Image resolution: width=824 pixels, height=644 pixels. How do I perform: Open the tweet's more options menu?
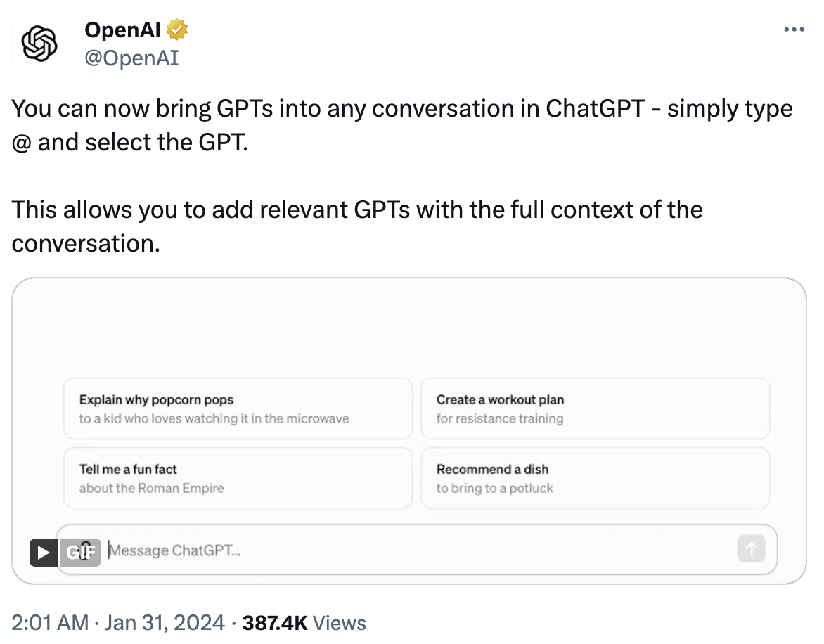(793, 30)
